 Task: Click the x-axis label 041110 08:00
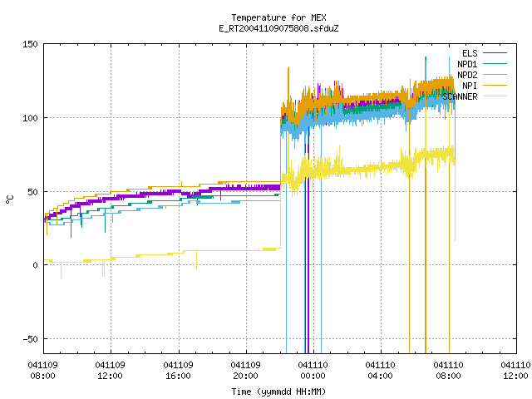click(448, 371)
